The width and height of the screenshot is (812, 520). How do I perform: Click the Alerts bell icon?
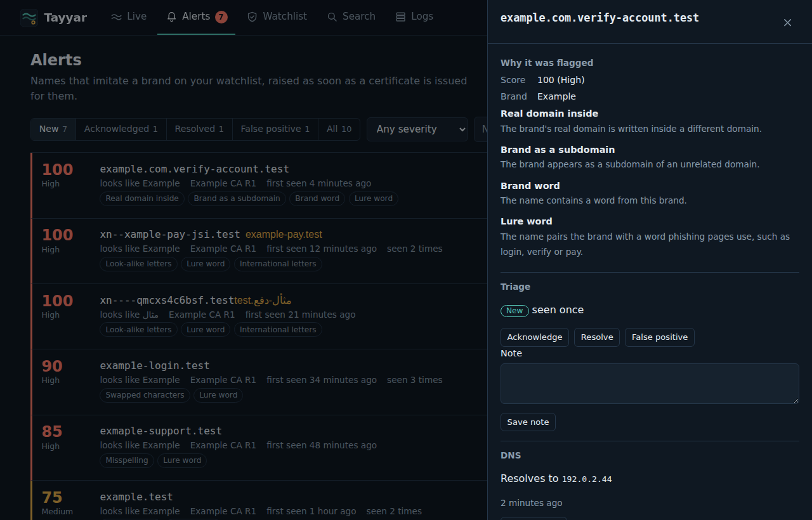pos(171,17)
